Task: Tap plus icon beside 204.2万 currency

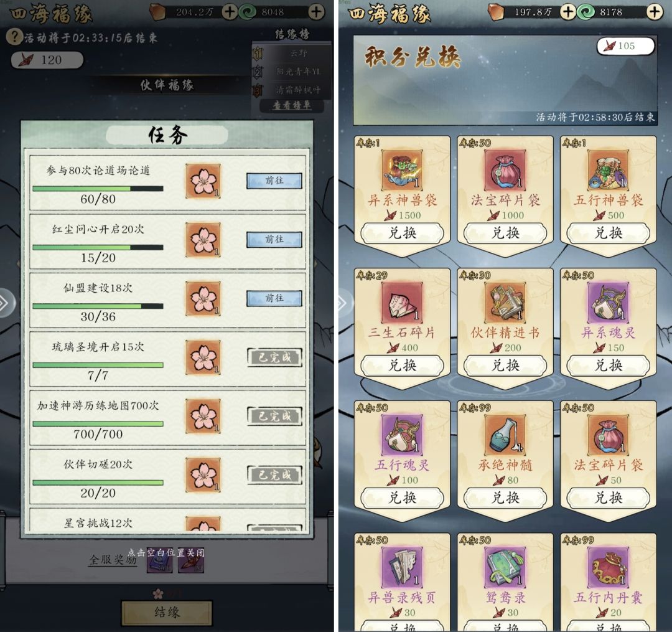Action: [x=229, y=12]
